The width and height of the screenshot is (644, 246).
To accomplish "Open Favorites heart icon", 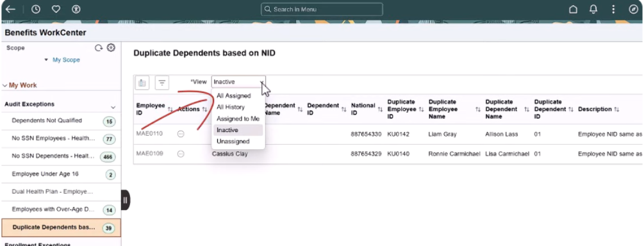I will pos(56,9).
